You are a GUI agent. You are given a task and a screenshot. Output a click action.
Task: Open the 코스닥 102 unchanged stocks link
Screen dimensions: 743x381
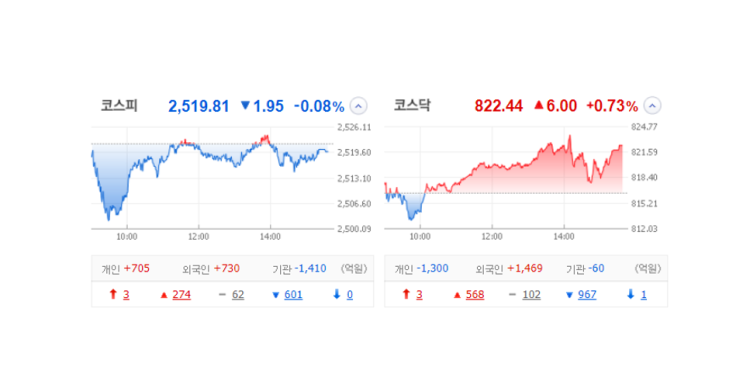(x=532, y=295)
